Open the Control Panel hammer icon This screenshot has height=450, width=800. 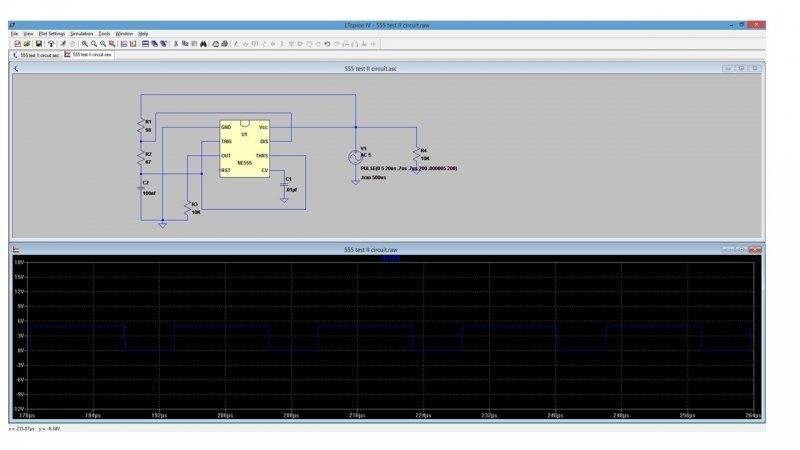tap(51, 44)
